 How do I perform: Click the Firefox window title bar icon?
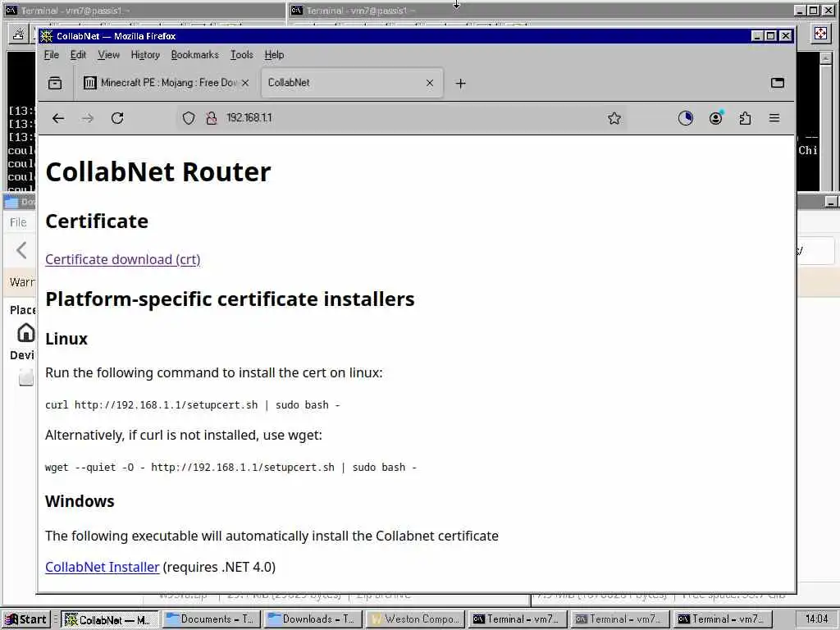(x=47, y=36)
